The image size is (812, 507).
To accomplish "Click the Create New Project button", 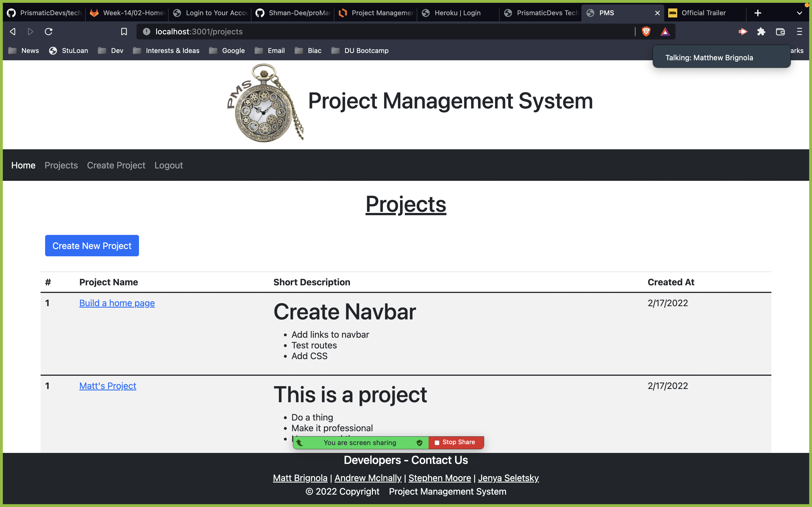I will [92, 246].
